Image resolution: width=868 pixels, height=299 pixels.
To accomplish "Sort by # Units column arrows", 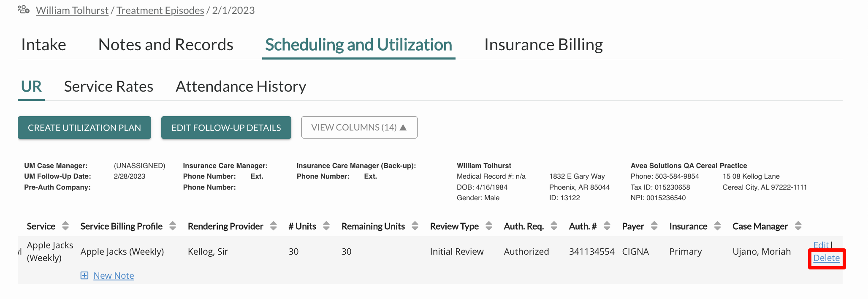I will (x=326, y=226).
